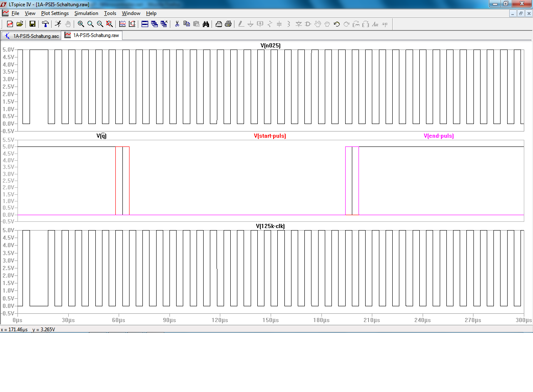The height and width of the screenshot is (392, 533).
Task: Click the 120µs time axis label
Action: click(x=220, y=320)
